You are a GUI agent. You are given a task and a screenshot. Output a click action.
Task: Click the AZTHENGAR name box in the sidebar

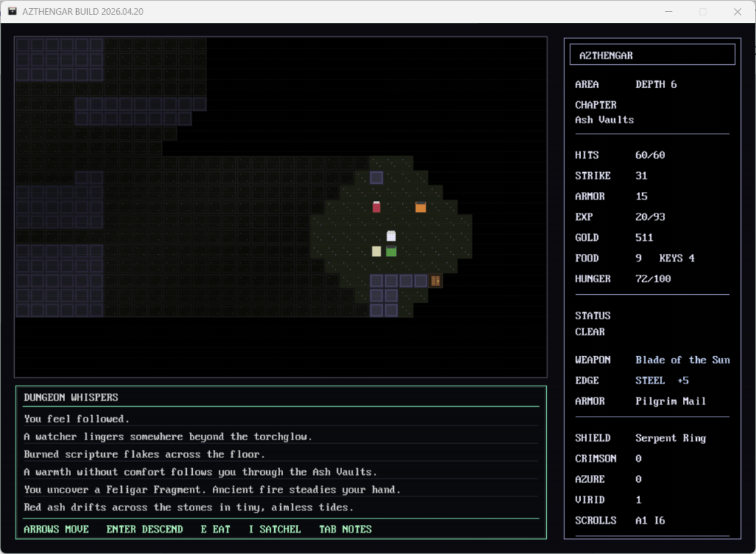pyautogui.click(x=652, y=55)
